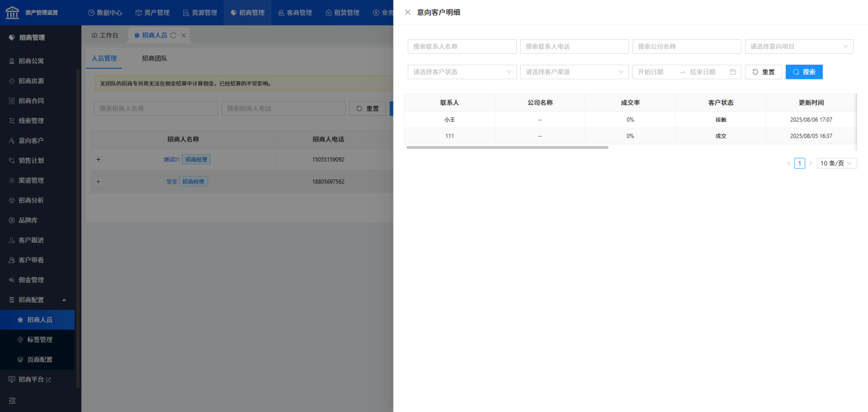Close the 意向客户明细 drawer with X icon
This screenshot has width=868, height=412.
tap(407, 12)
